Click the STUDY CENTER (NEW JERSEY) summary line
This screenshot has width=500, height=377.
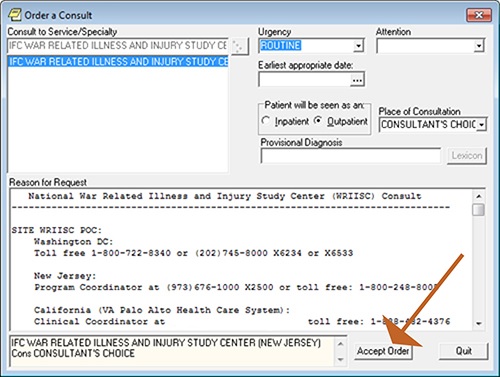(x=166, y=343)
